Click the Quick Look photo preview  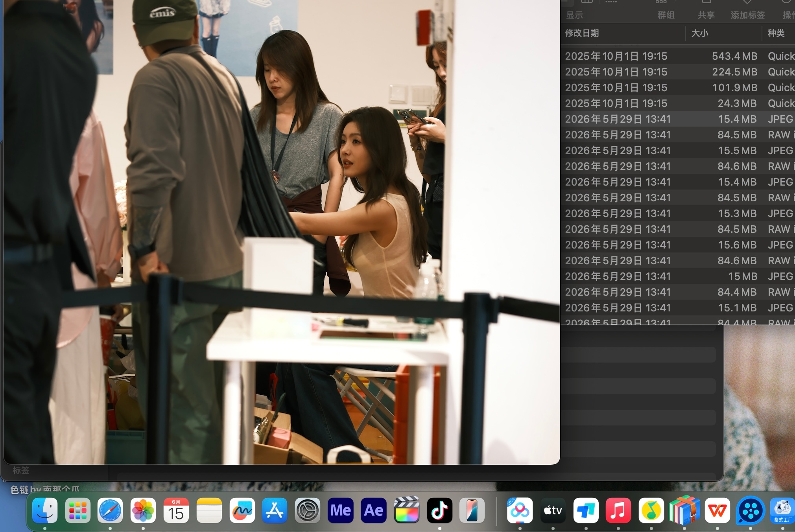(282, 232)
